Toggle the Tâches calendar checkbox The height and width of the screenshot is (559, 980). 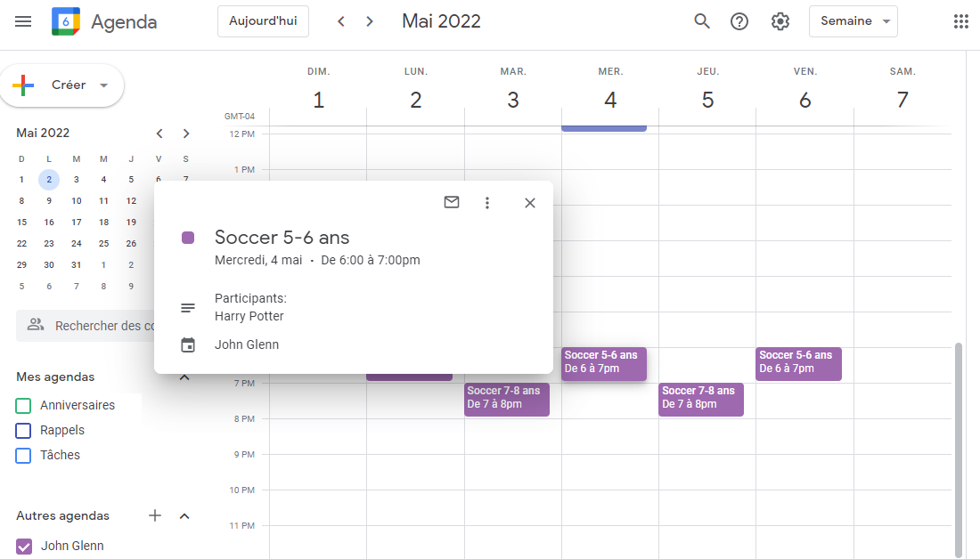click(x=23, y=456)
